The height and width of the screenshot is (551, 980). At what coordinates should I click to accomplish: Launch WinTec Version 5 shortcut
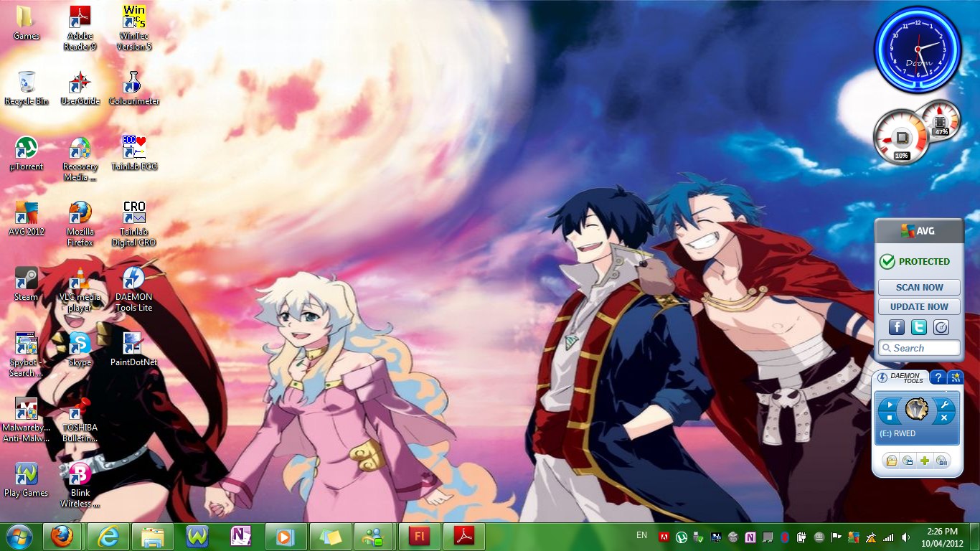click(x=134, y=29)
